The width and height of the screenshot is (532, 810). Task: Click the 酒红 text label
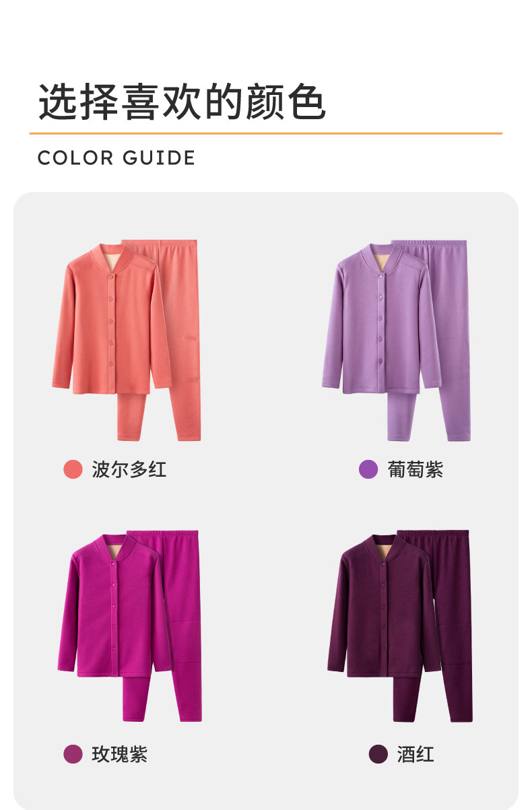tap(415, 754)
